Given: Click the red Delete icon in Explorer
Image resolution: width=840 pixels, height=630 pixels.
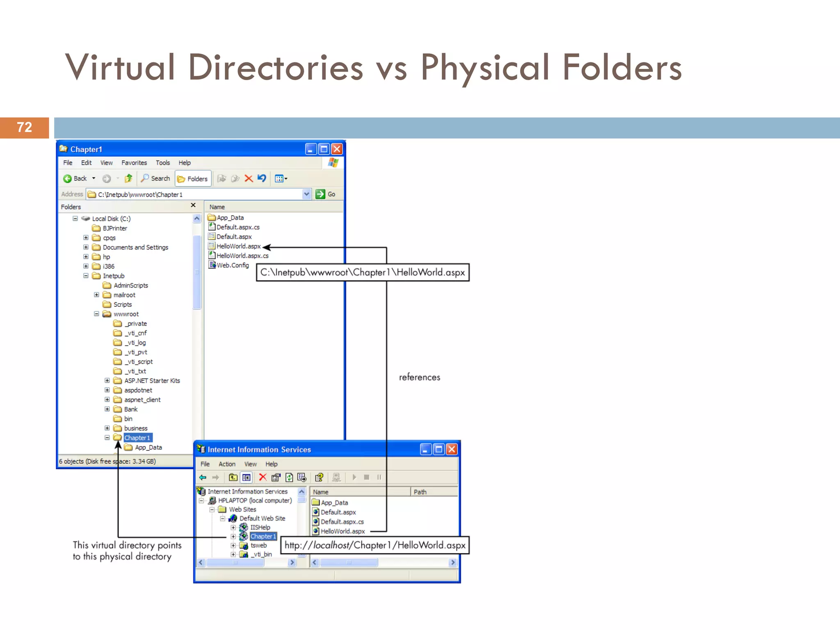Looking at the screenshot, I should pos(249,178).
